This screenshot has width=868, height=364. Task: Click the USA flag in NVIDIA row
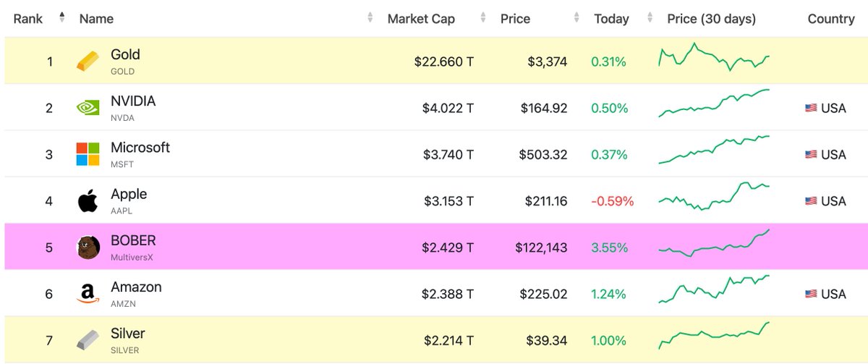tap(811, 109)
